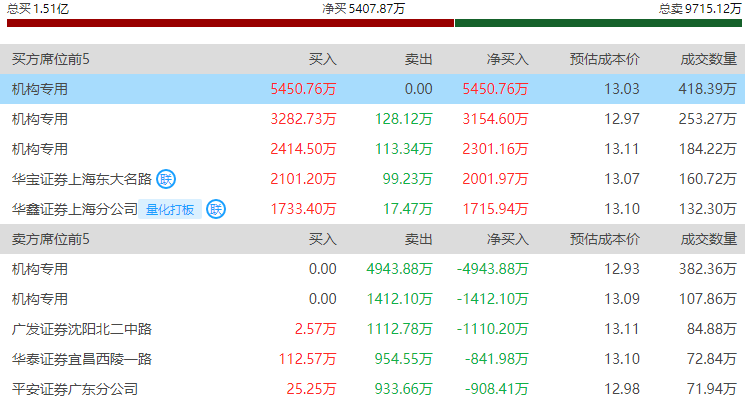Click the 2.57万 buy value
Image resolution: width=745 pixels, height=404 pixels.
click(x=315, y=329)
